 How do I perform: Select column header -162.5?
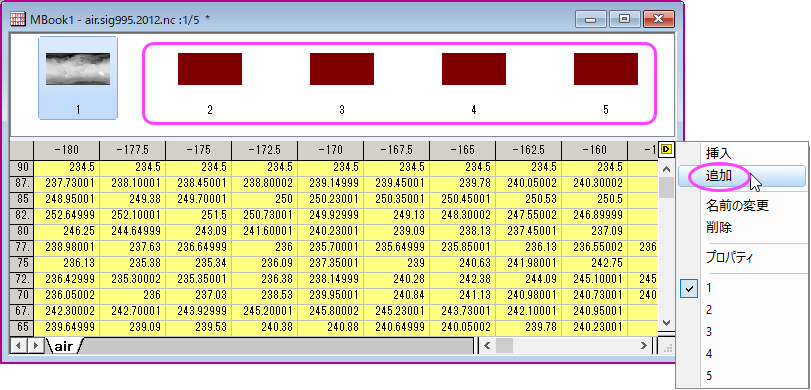pyautogui.click(x=529, y=150)
